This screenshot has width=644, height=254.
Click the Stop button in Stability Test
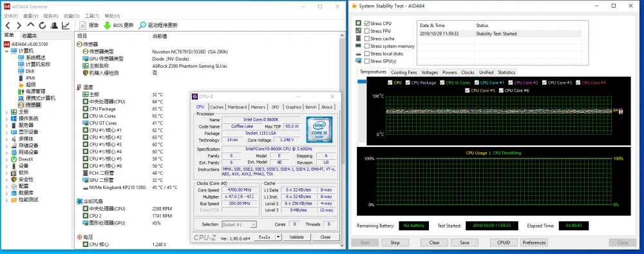coord(395,242)
